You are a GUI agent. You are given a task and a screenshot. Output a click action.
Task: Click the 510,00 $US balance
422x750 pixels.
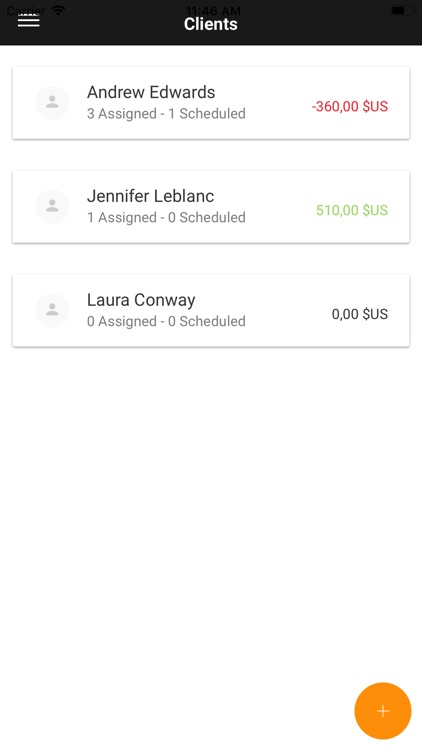352,210
